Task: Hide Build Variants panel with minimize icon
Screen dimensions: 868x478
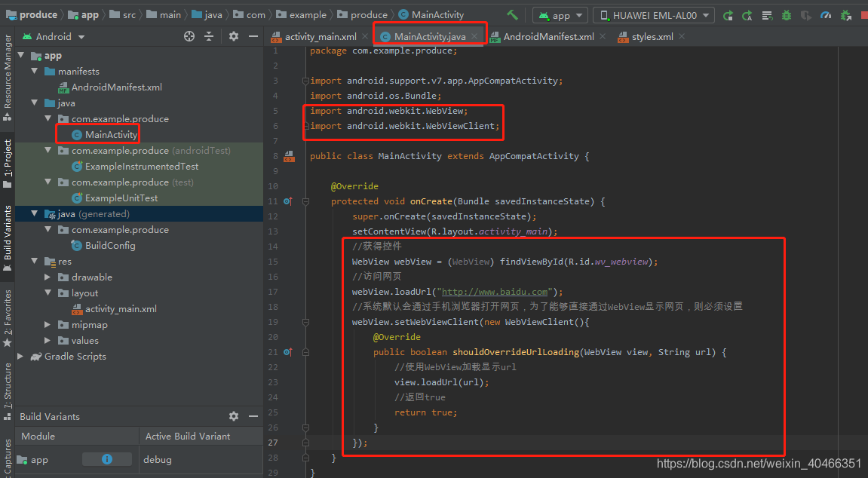Action: point(253,416)
